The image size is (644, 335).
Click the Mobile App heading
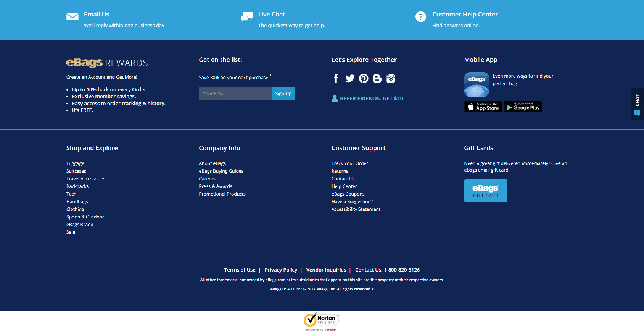tap(481, 60)
